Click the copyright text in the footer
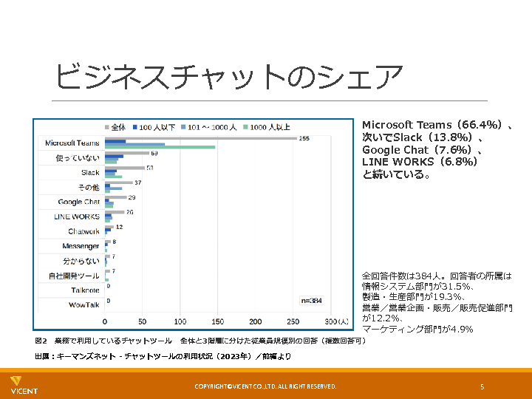 point(265,386)
